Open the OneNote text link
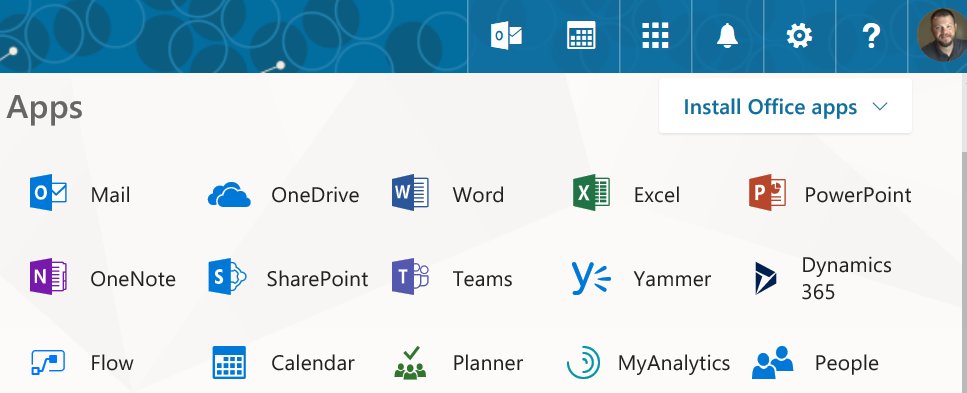This screenshot has height=393, width=967. coord(133,279)
